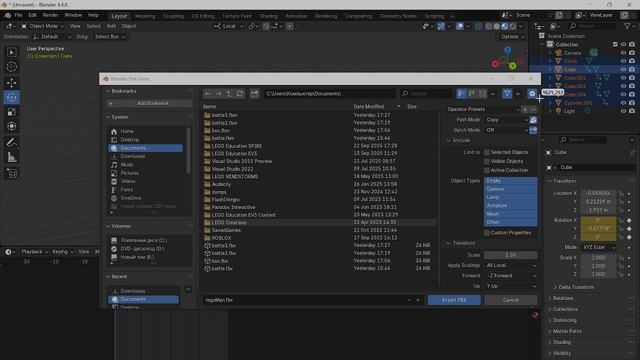Open the Forward axis dropdown

coord(510,276)
